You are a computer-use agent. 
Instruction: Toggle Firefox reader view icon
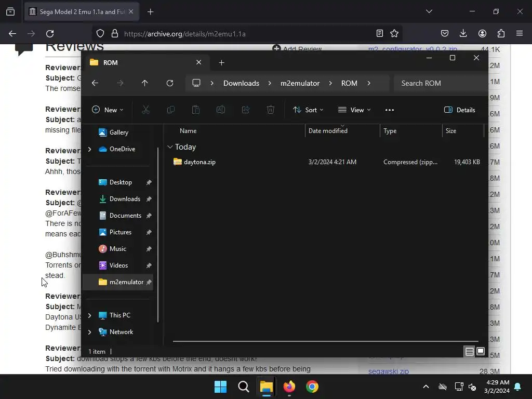(x=380, y=33)
